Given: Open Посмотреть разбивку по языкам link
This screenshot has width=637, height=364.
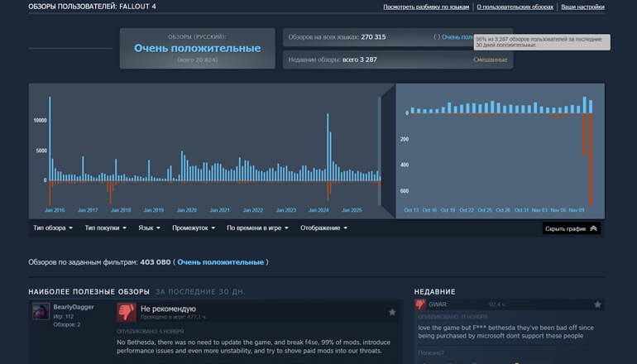Looking at the screenshot, I should coord(426,7).
